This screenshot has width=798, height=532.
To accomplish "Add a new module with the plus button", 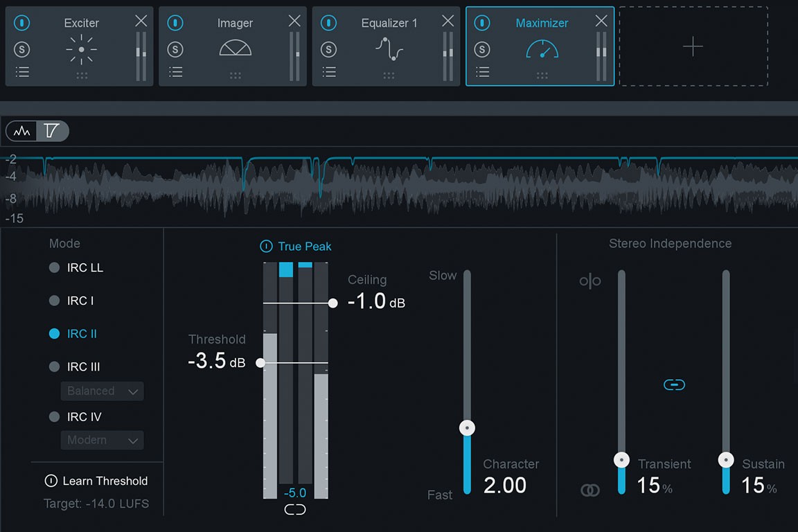I will 693,46.
